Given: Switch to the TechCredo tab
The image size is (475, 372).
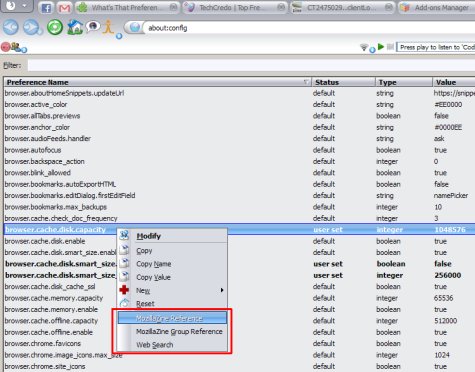Looking at the screenshot, I should coord(235,7).
